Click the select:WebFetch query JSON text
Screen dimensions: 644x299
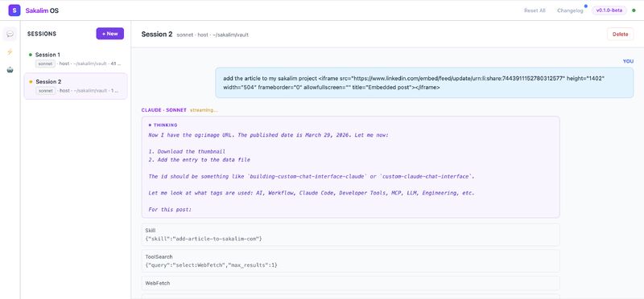point(212,265)
